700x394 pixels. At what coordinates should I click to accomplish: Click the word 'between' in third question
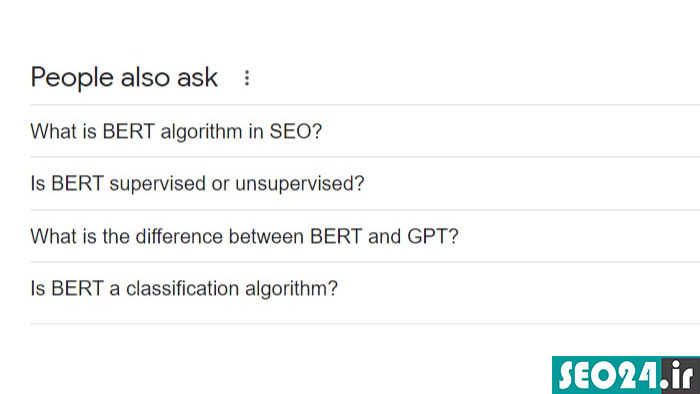click(266, 236)
